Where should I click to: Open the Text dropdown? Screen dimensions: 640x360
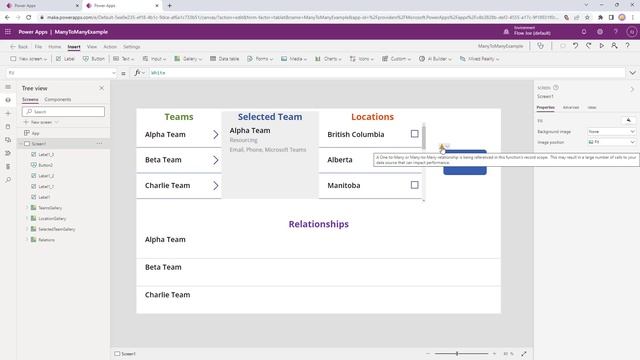(124, 59)
